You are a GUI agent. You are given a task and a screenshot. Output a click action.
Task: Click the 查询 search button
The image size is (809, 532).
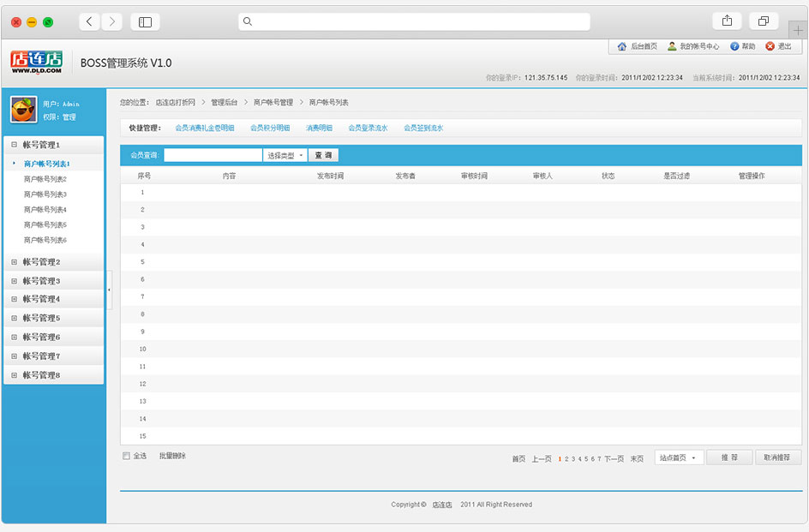pos(323,155)
